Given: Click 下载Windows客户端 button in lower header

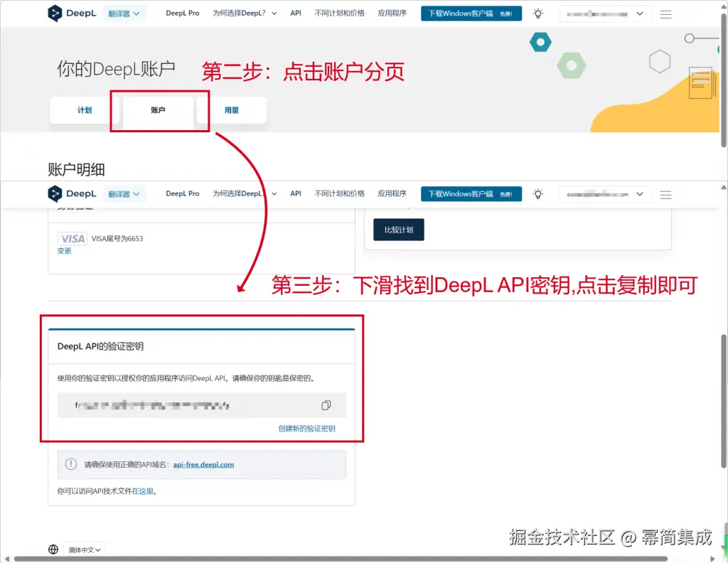Looking at the screenshot, I should pos(471,194).
